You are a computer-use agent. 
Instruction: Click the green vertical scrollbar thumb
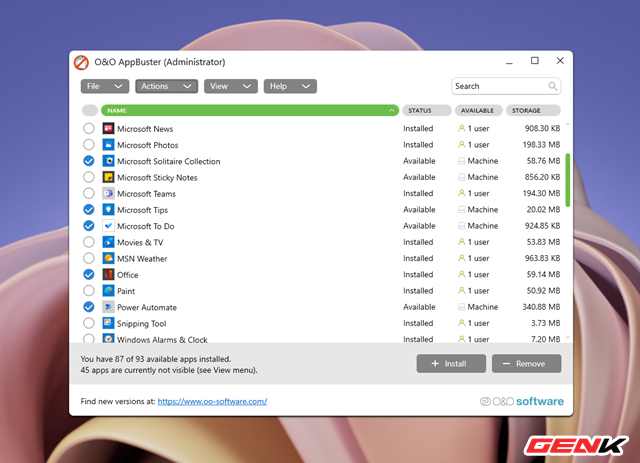(x=567, y=180)
